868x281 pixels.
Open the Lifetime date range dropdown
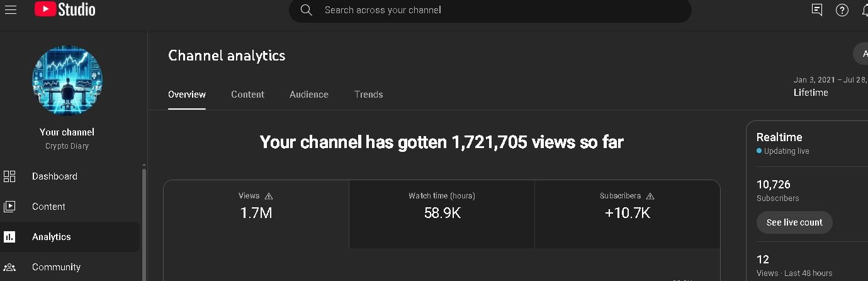[x=830, y=87]
